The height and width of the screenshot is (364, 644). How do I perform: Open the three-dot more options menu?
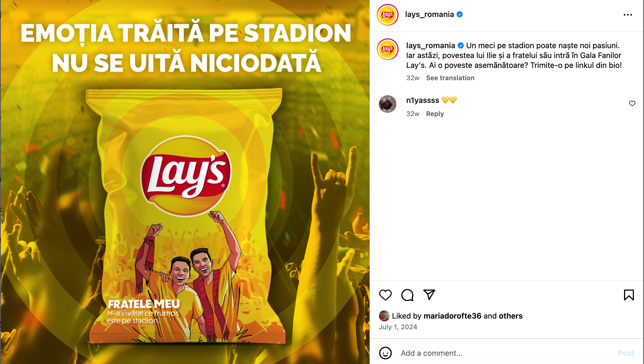[x=628, y=15]
